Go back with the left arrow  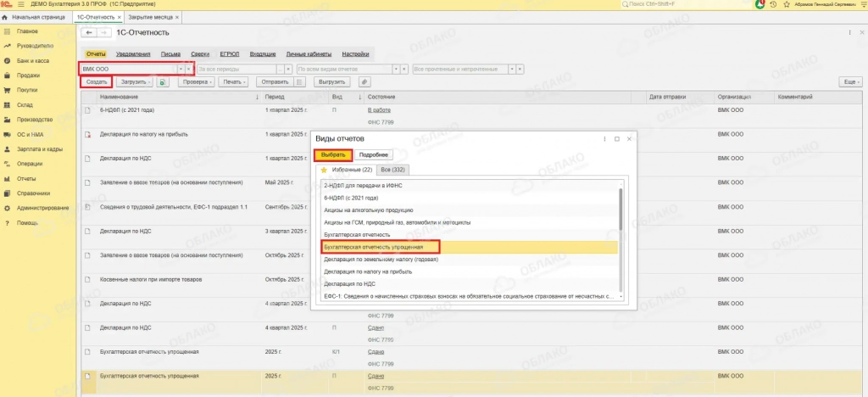(x=89, y=33)
